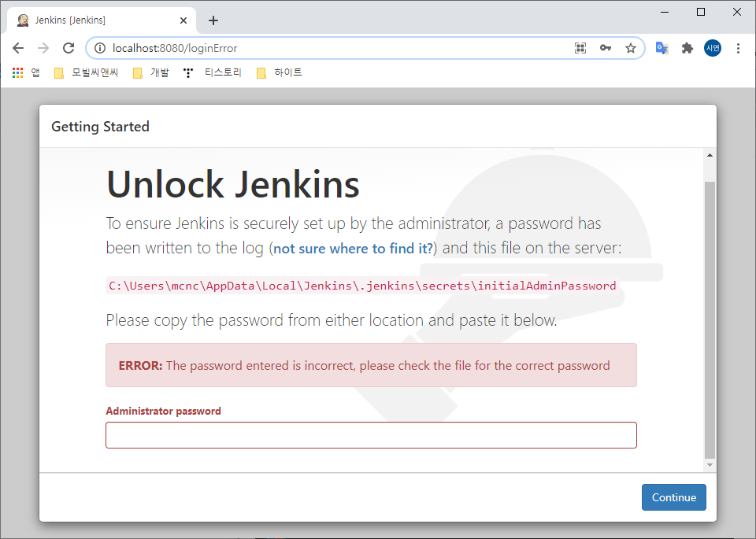The image size is (756, 539).
Task: Click the dialog scrollbar up arrow
Action: coord(710,155)
